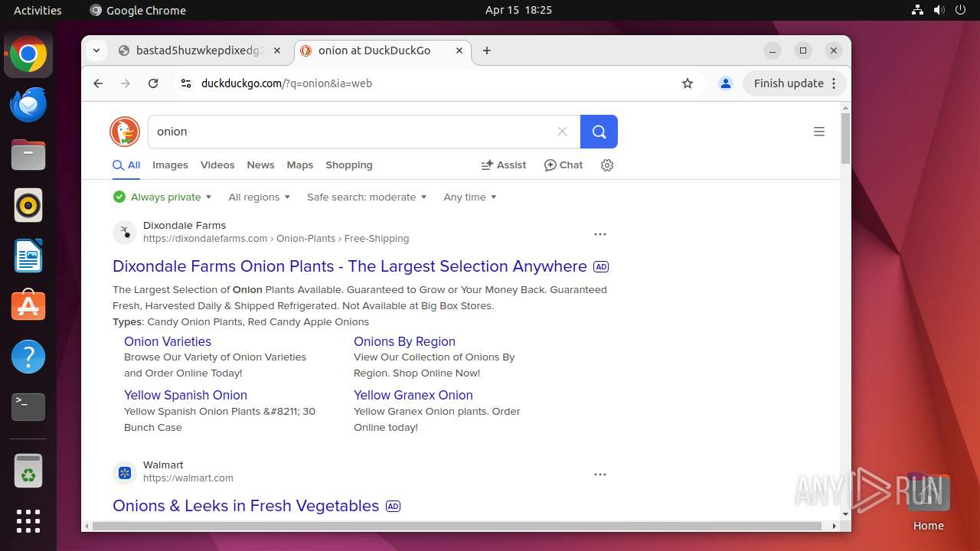Reload the current page
Screen dimensions: 980x551
click(x=153, y=83)
